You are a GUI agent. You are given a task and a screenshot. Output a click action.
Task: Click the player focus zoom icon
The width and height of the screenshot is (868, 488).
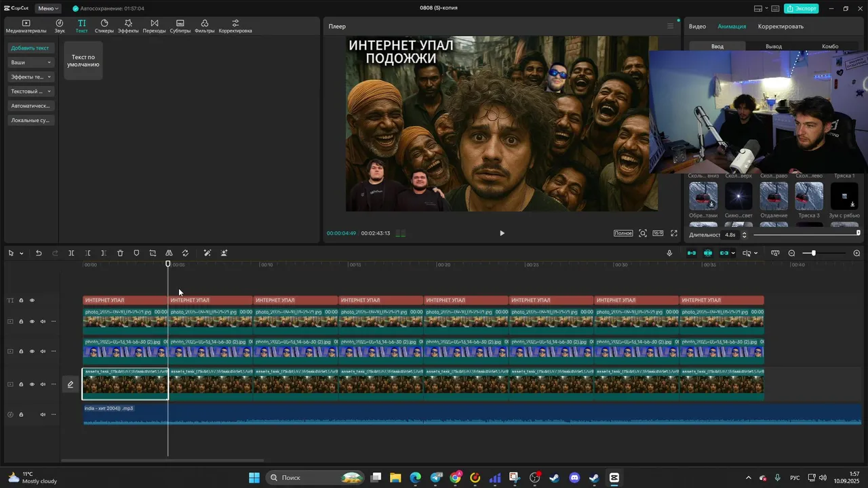pyautogui.click(x=643, y=233)
